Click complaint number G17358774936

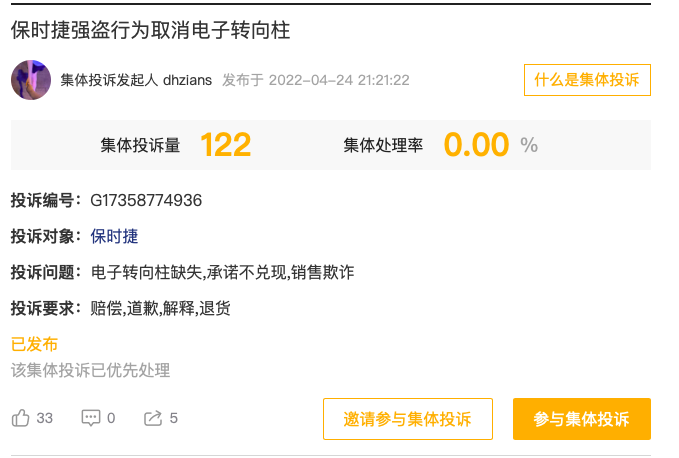(x=146, y=200)
